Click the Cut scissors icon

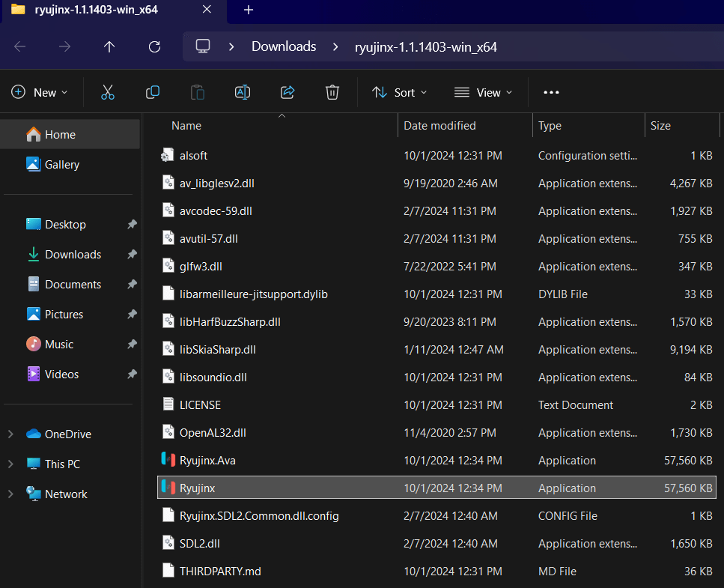tap(108, 92)
